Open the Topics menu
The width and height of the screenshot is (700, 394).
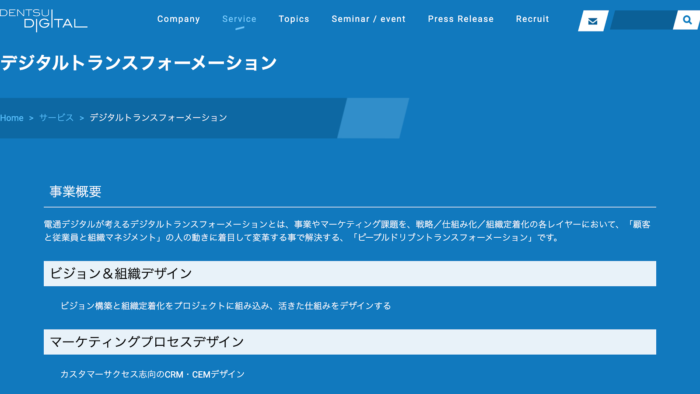click(x=294, y=19)
